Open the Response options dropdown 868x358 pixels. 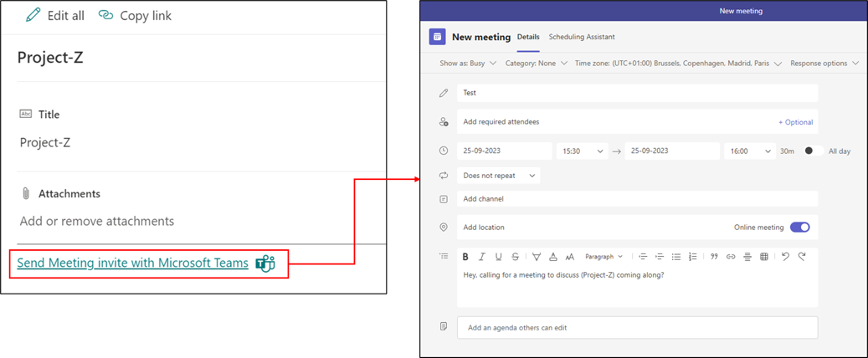[x=824, y=63]
